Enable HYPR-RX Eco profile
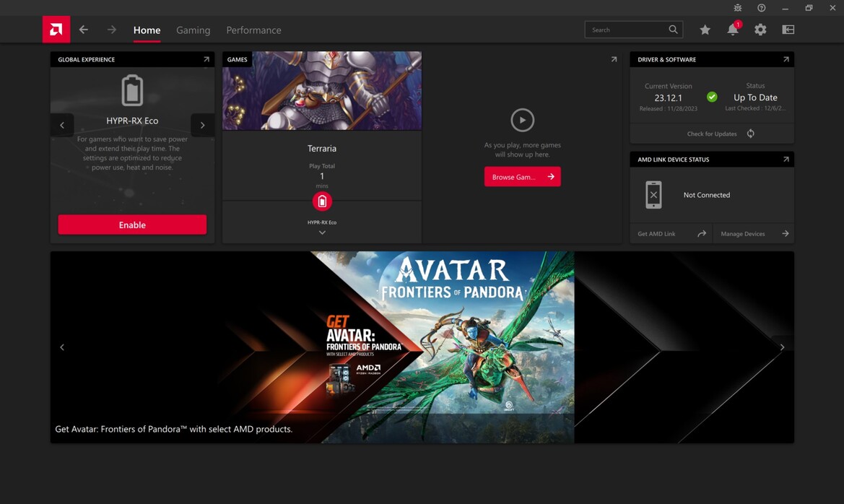The image size is (844, 504). pyautogui.click(x=132, y=225)
